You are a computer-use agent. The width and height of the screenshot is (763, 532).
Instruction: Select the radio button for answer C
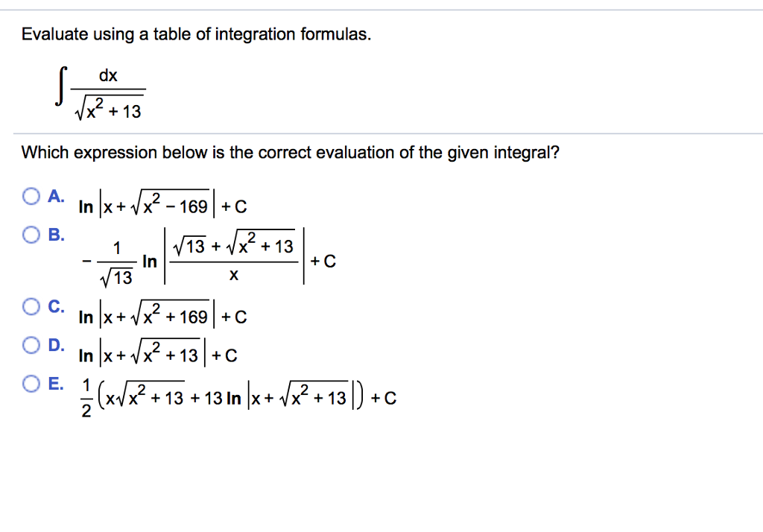tap(31, 305)
